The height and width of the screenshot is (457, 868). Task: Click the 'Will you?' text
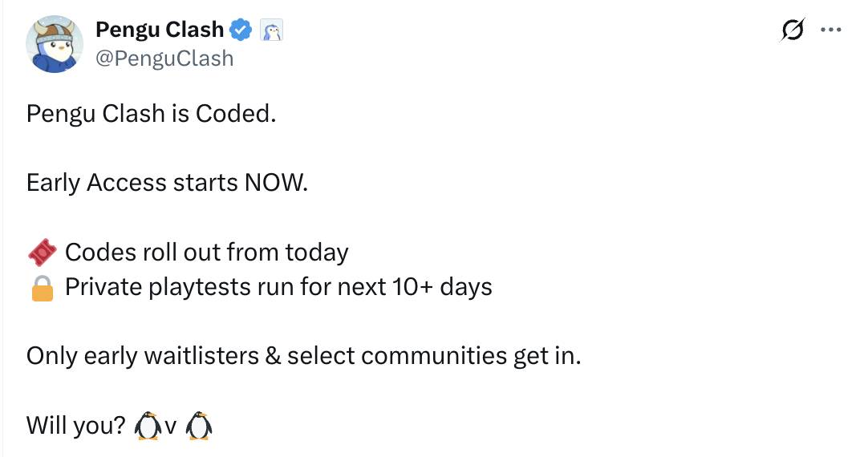(76, 426)
